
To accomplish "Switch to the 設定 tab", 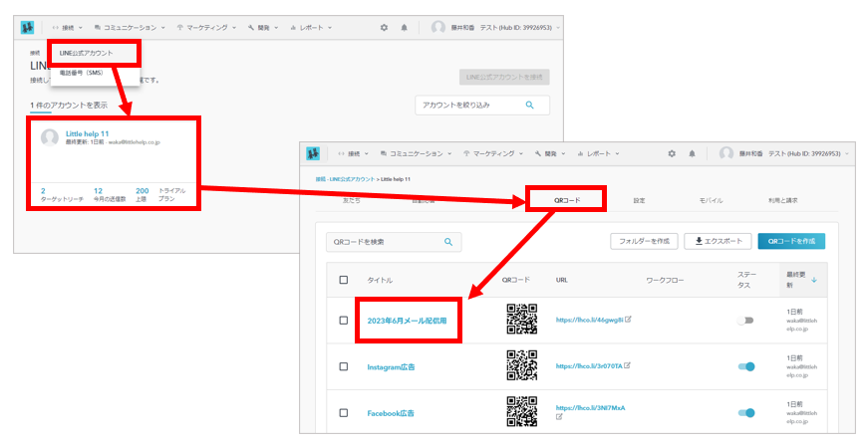I will tap(639, 200).
